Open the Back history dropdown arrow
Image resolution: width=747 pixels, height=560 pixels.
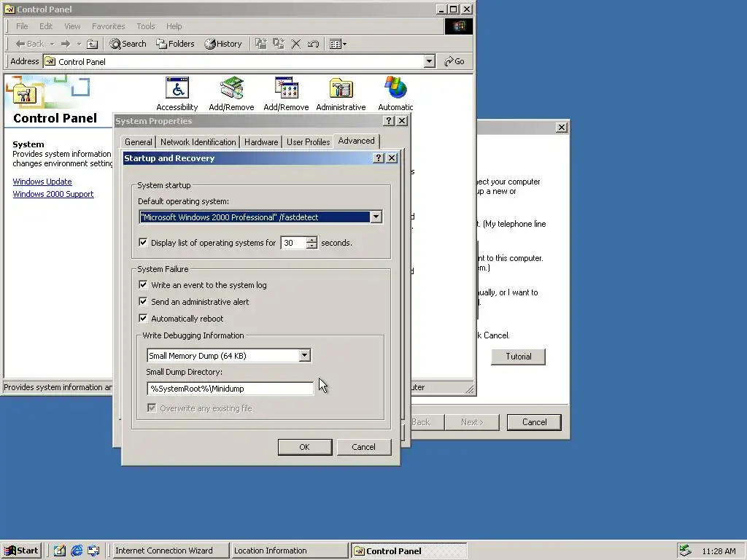point(52,44)
